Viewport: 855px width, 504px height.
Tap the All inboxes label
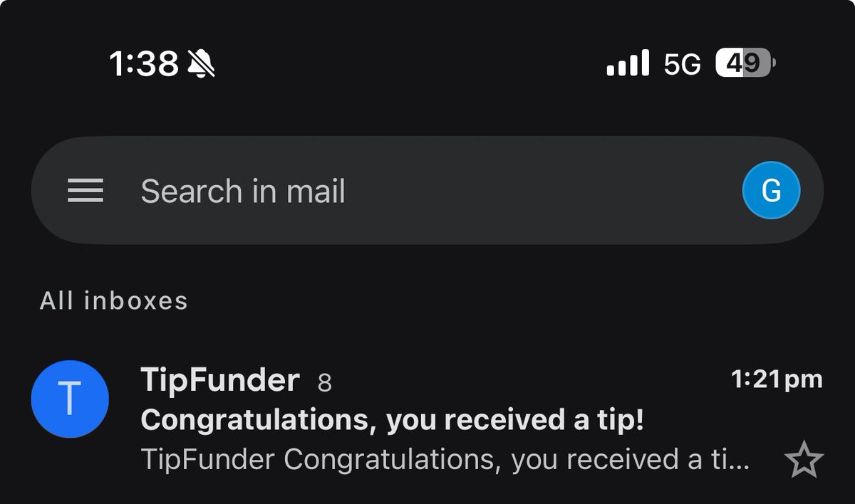tap(114, 300)
